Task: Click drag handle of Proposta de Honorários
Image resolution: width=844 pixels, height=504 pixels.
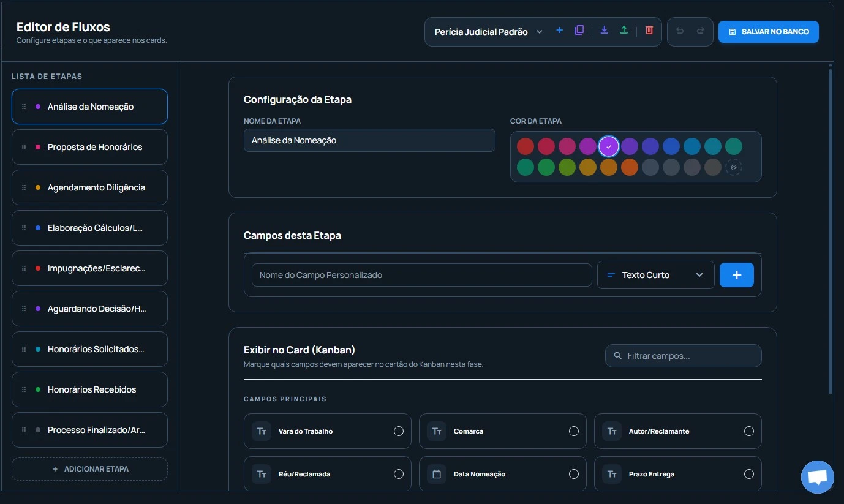Action: 24,147
